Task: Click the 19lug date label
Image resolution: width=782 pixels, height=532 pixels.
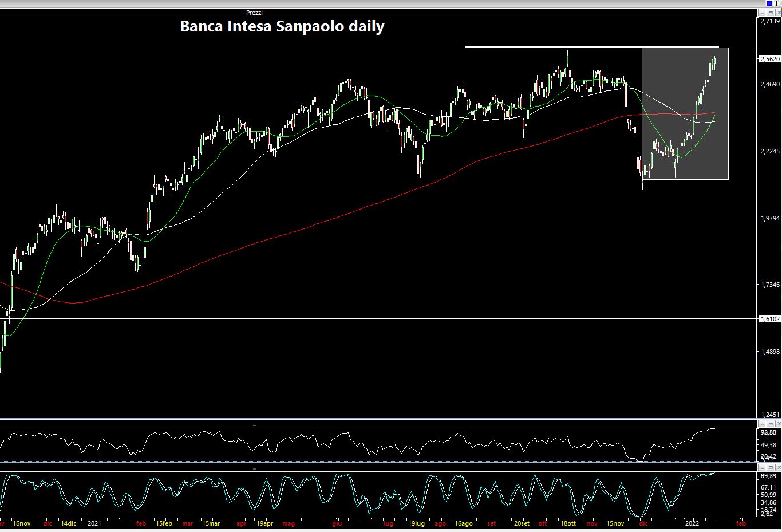Action: pos(416,523)
